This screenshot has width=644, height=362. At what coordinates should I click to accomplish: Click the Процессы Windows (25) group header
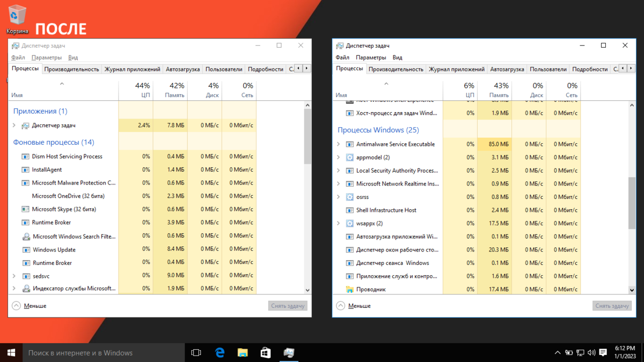(378, 130)
